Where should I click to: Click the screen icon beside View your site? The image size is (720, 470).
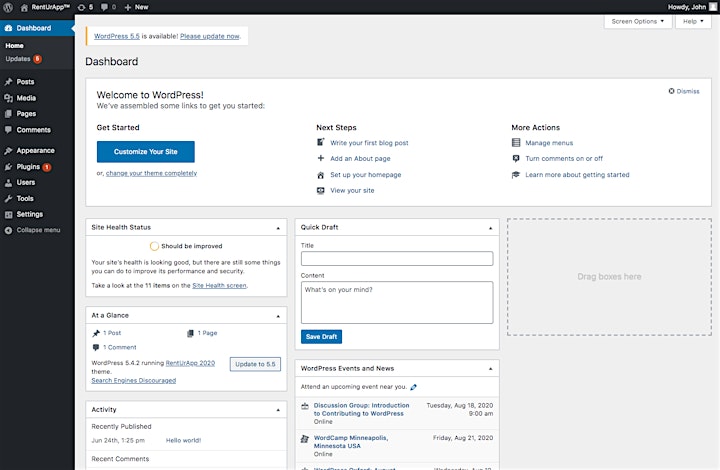point(321,190)
